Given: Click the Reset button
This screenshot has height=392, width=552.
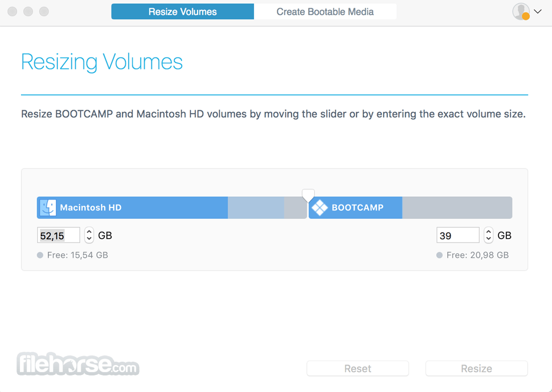Looking at the screenshot, I should pyautogui.click(x=358, y=368).
